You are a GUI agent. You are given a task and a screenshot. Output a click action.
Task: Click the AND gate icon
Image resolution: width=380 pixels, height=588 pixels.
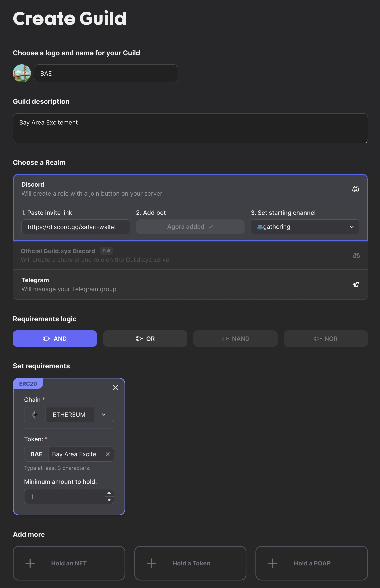[x=47, y=339]
